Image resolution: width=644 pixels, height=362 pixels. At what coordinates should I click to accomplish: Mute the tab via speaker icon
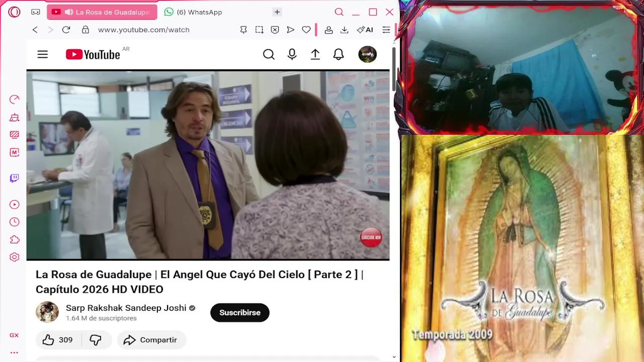pyautogui.click(x=69, y=12)
